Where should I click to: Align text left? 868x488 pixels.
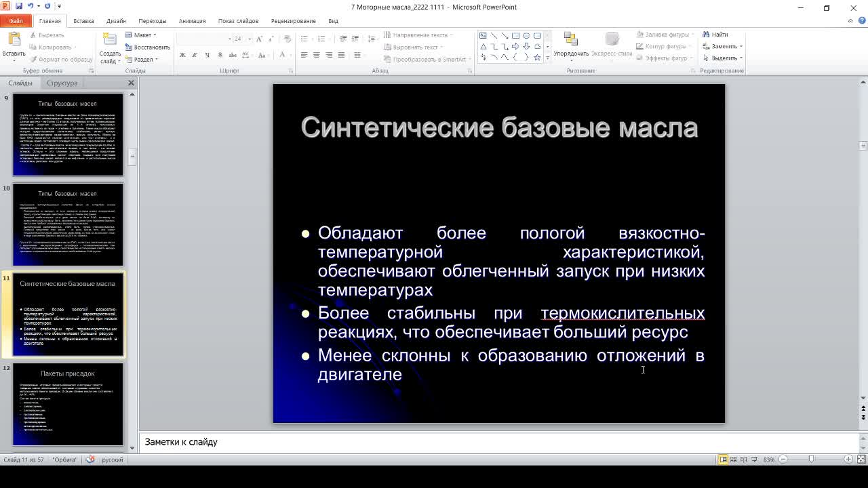click(304, 55)
